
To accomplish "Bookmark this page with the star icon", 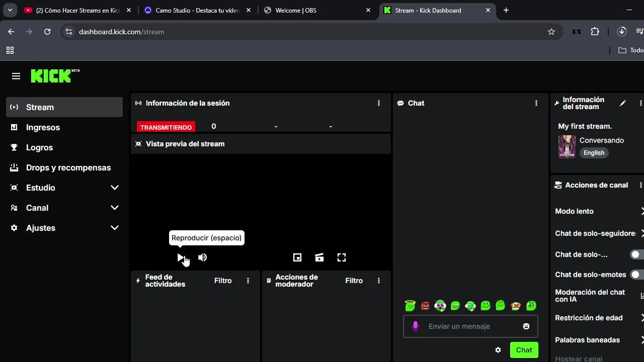I will 551,32.
